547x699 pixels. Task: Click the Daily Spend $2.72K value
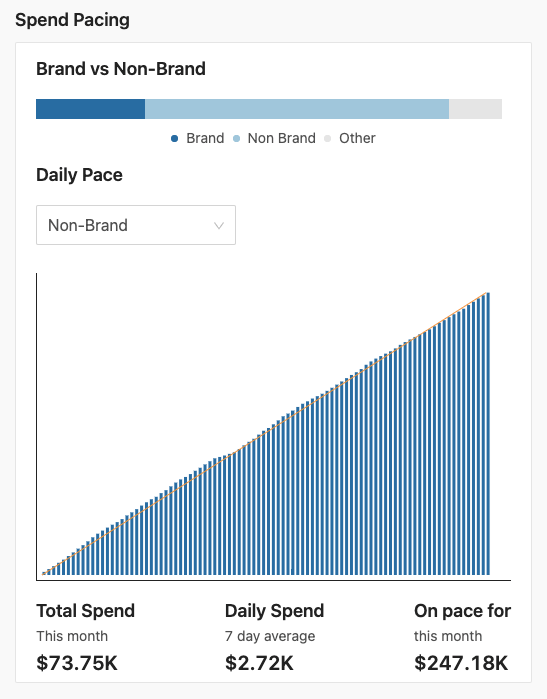coord(259,663)
